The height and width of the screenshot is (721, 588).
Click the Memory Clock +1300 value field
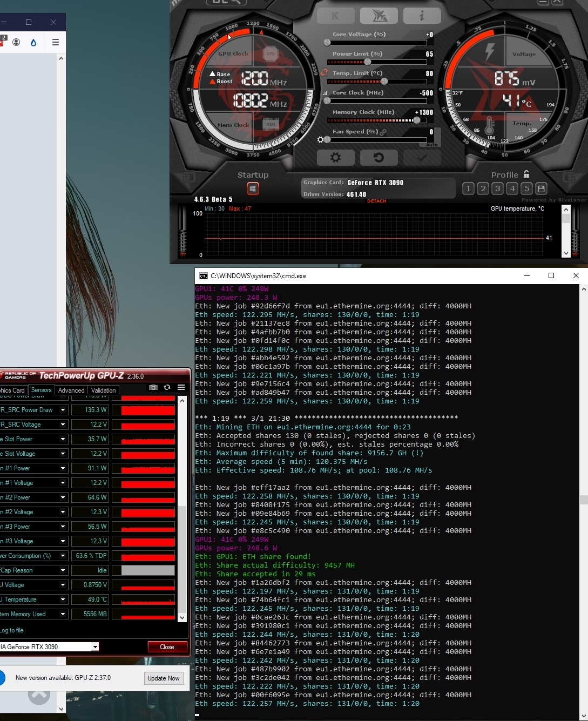424,112
